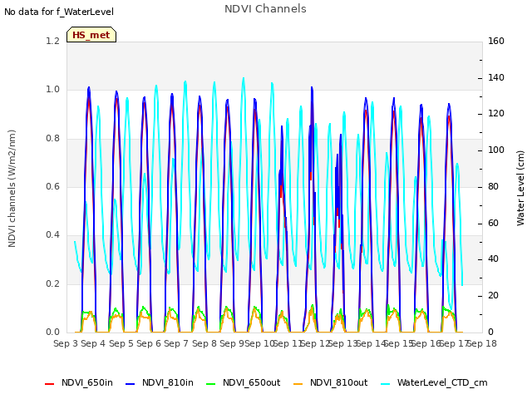Click the 0.4 left axis tick label
Viewport: 532px width, 399px height.
coord(52,234)
